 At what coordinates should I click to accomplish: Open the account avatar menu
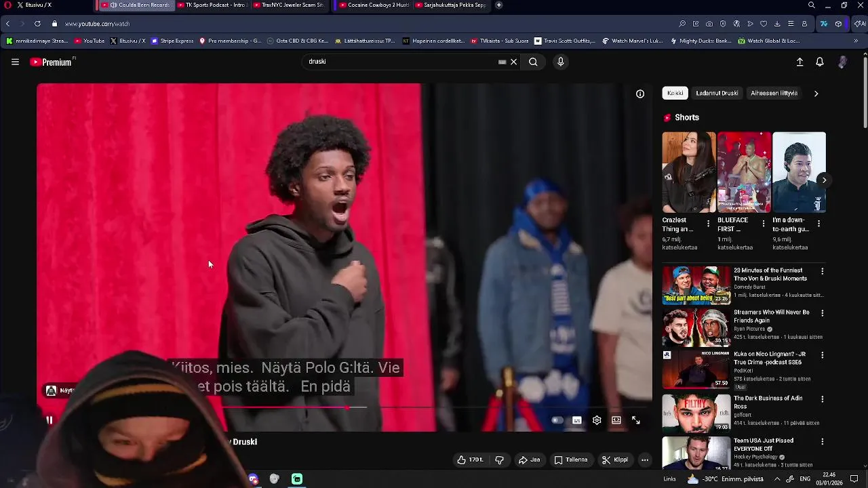coord(842,62)
